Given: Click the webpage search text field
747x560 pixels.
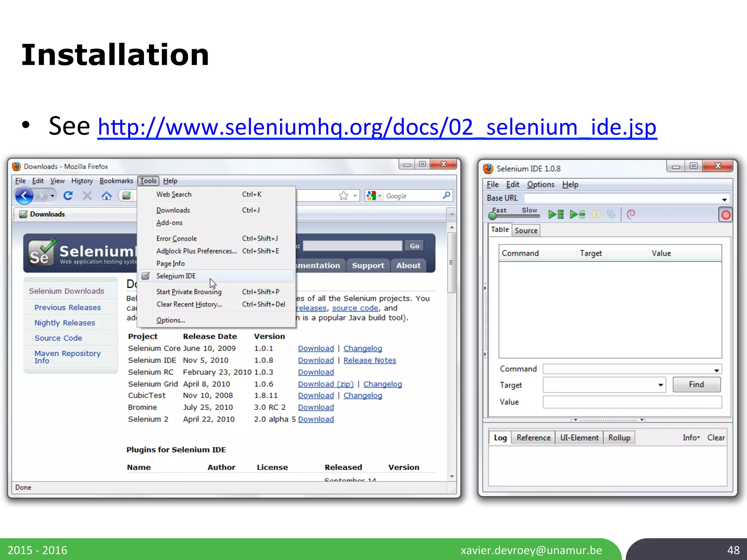Looking at the screenshot, I should coord(352,246).
